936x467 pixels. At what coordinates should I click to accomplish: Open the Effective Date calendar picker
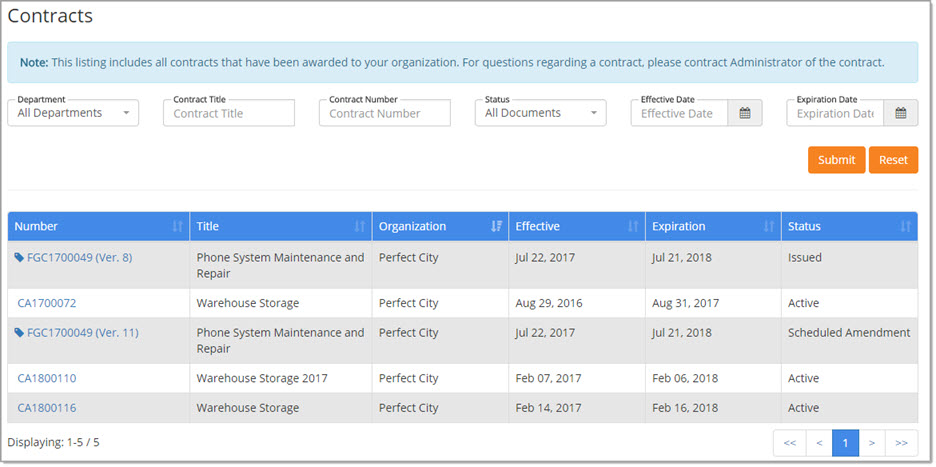tap(744, 113)
